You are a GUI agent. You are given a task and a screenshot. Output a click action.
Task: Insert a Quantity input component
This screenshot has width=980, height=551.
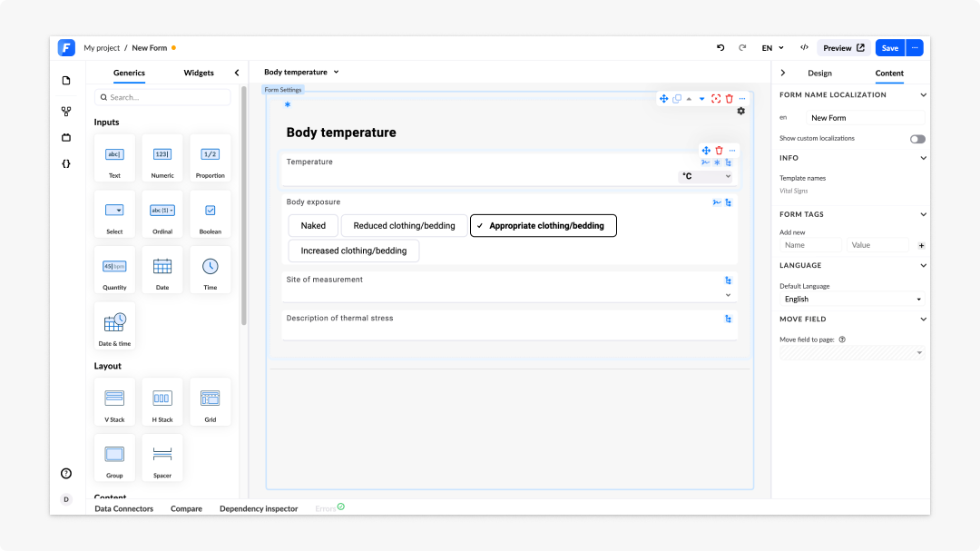click(x=114, y=271)
